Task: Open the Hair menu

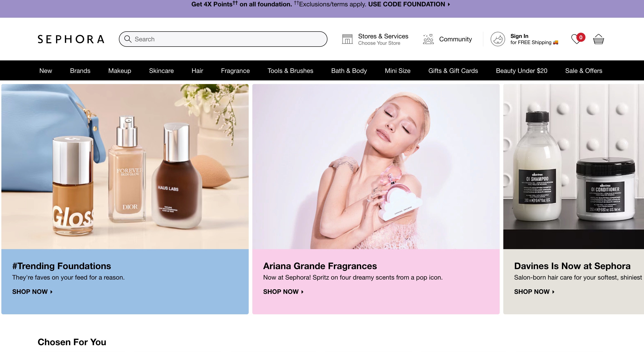Action: [x=197, y=71]
